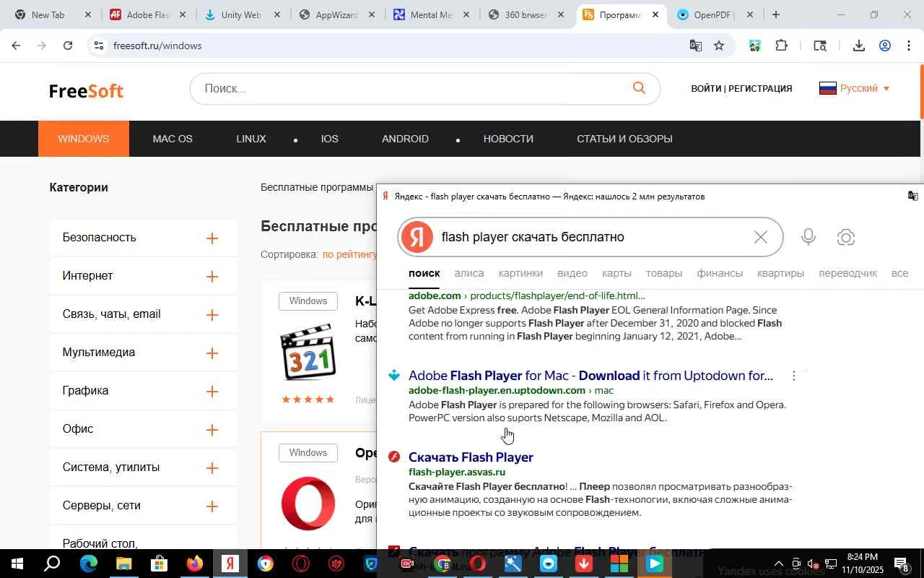Image resolution: width=924 pixels, height=578 pixels.
Task: Click the K-Lite 321 clapperboard icon
Action: [309, 352]
